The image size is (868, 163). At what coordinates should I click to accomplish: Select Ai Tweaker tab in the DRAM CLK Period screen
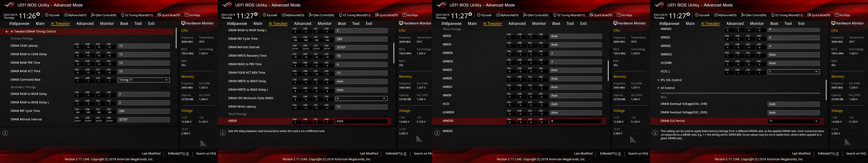(710, 24)
